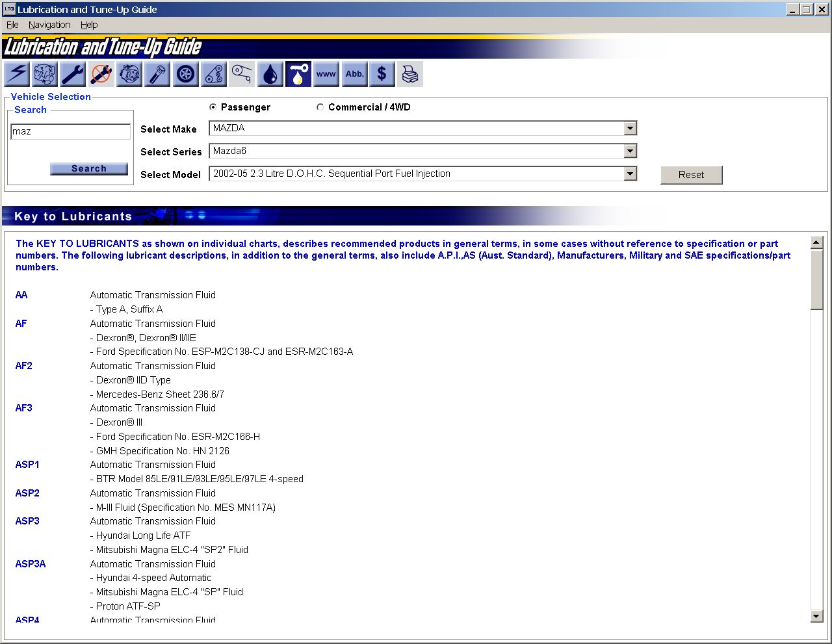The width and height of the screenshot is (832, 644).
Task: Click the window title bar app icon
Action: coord(9,9)
